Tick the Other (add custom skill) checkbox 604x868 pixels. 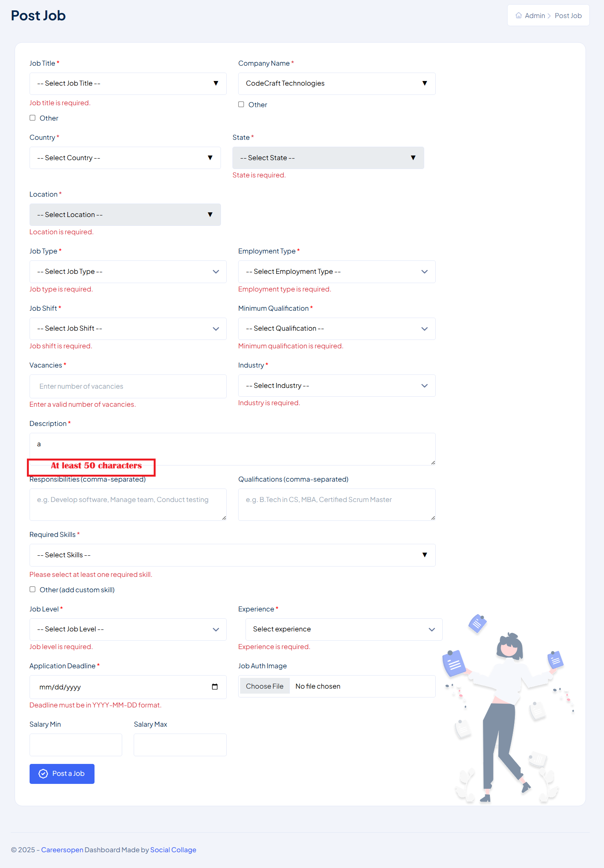click(x=33, y=590)
